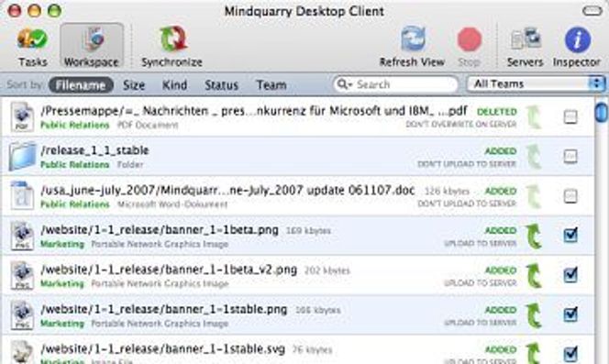Click the Refresh View icon
Image resolution: width=609 pixels, height=364 pixels.
[x=413, y=39]
